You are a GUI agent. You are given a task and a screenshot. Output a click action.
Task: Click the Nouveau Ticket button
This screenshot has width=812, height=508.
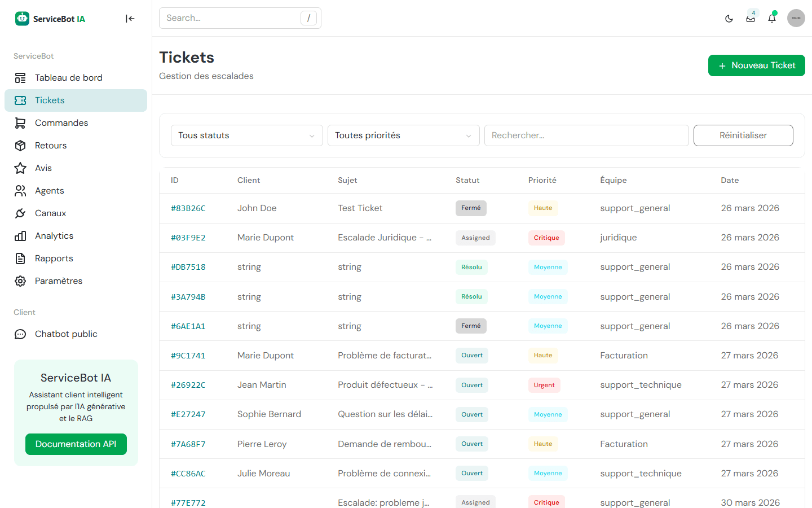tap(757, 65)
